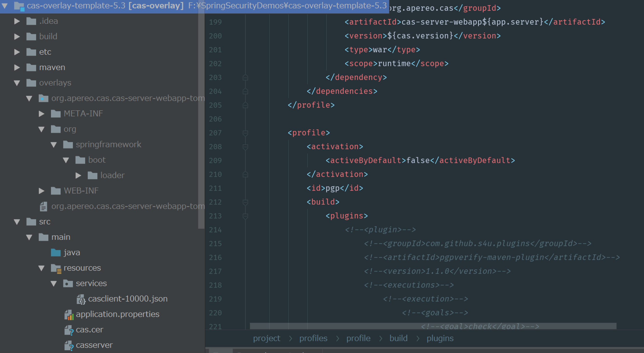Click the org.apereo.cas archive file icon
Screen dimensions: 644x353
tap(43, 206)
